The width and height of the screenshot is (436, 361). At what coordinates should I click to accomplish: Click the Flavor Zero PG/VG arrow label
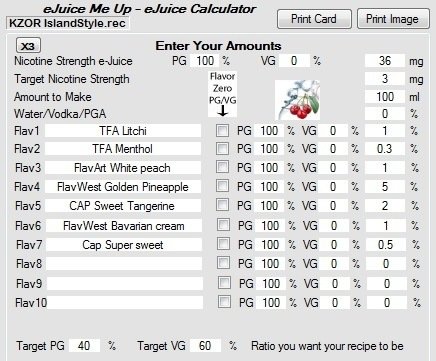pyautogui.click(x=222, y=94)
